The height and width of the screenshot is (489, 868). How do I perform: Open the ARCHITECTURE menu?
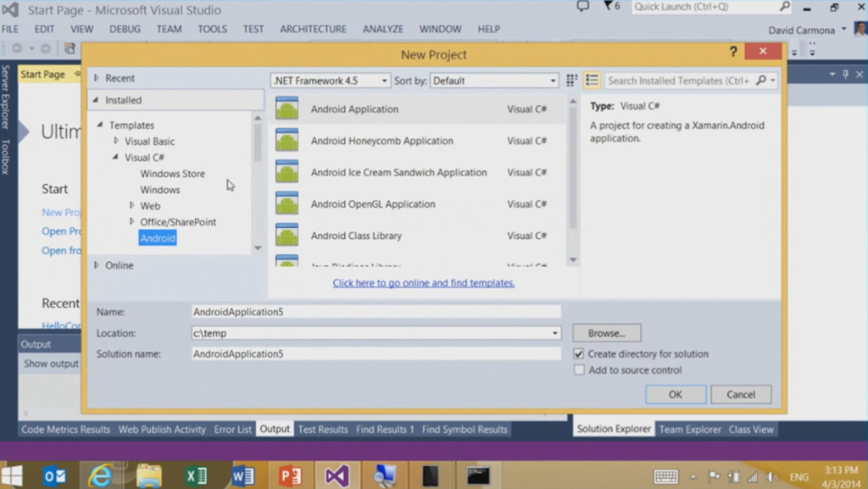[x=313, y=29]
